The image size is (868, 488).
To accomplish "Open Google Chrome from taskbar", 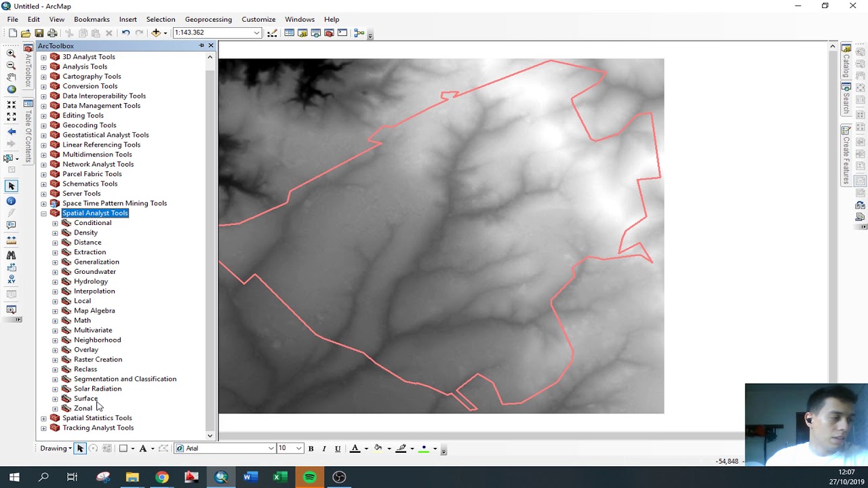I will (161, 477).
